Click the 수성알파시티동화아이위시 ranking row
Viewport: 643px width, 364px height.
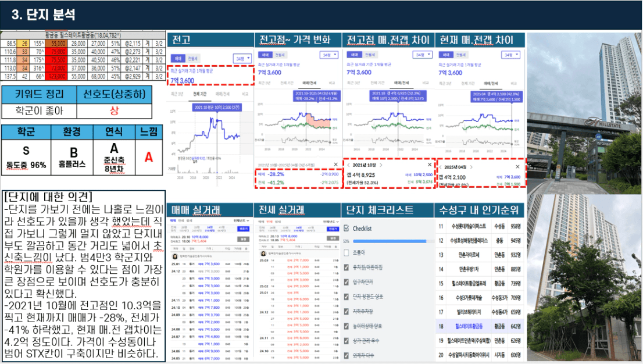point(478,355)
